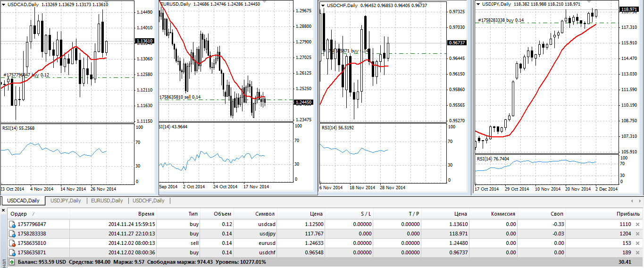This screenshot has height=268, width=644.
Task: Sort orders by the Символ column header
Action: 265,214
